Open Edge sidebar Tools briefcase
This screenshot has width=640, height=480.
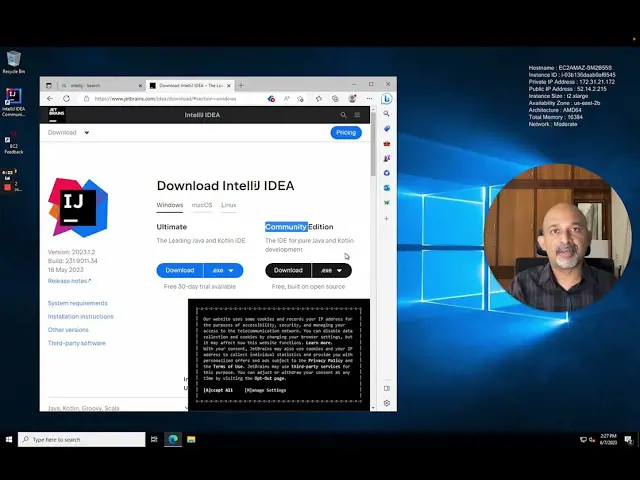[x=387, y=144]
